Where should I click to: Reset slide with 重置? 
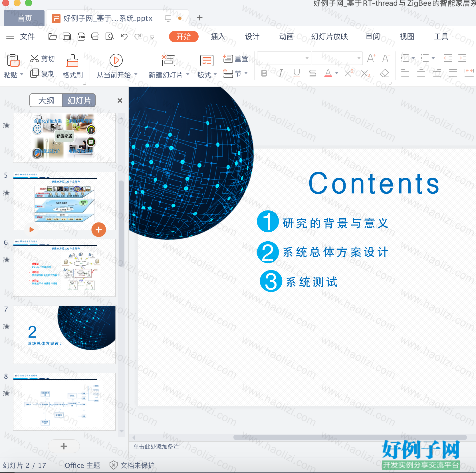235,59
